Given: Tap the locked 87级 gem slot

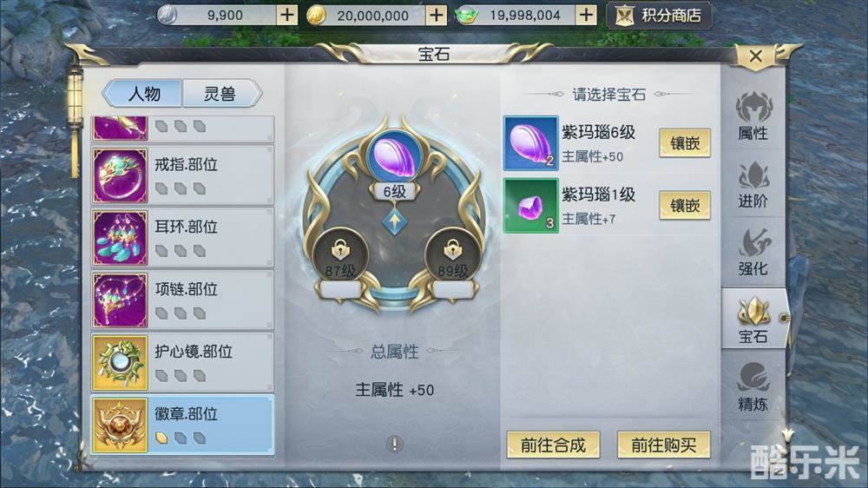Looking at the screenshot, I should pyautogui.click(x=340, y=258).
